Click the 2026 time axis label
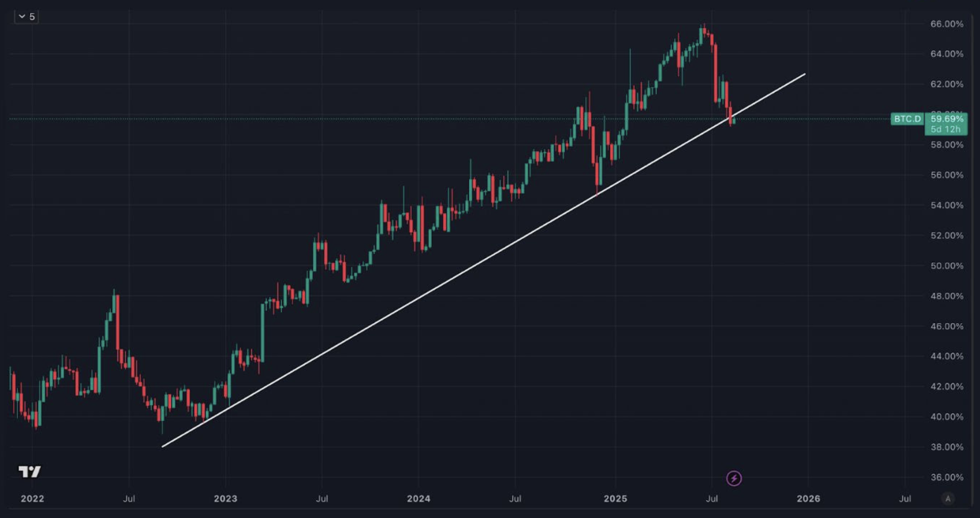Viewport: 980px width, 518px height. [808, 499]
